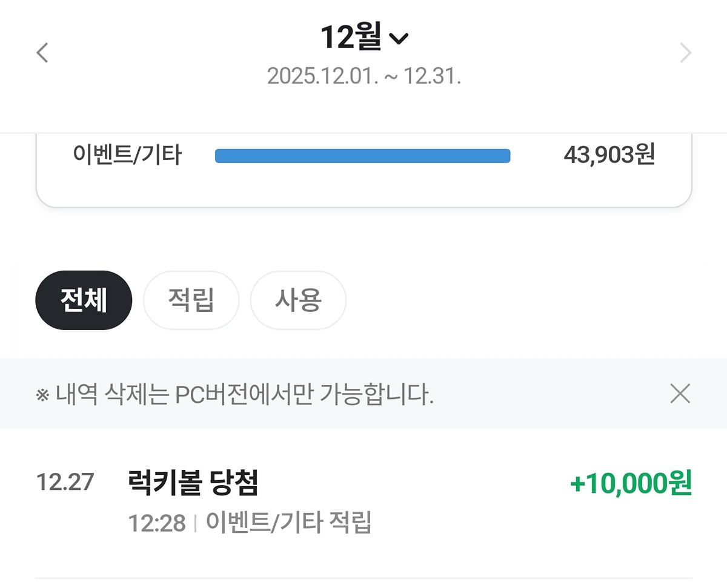Open the 럭키볼 당첨 transaction
727x588 pixels.
[194, 483]
